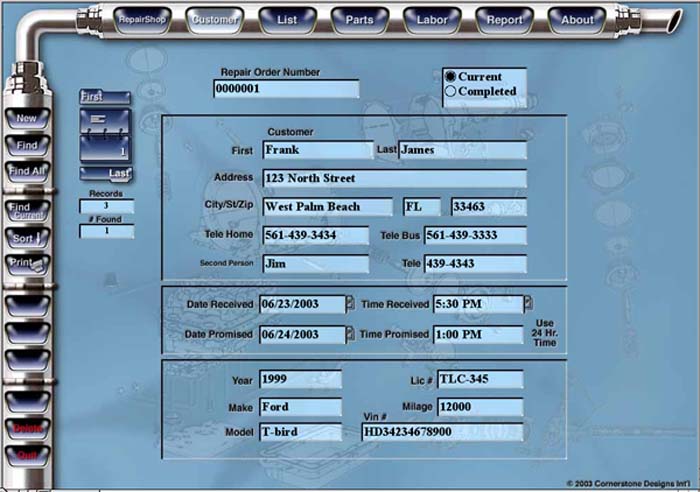Mark the order as Completed
Screen dimensions: 700x492
click(451, 92)
